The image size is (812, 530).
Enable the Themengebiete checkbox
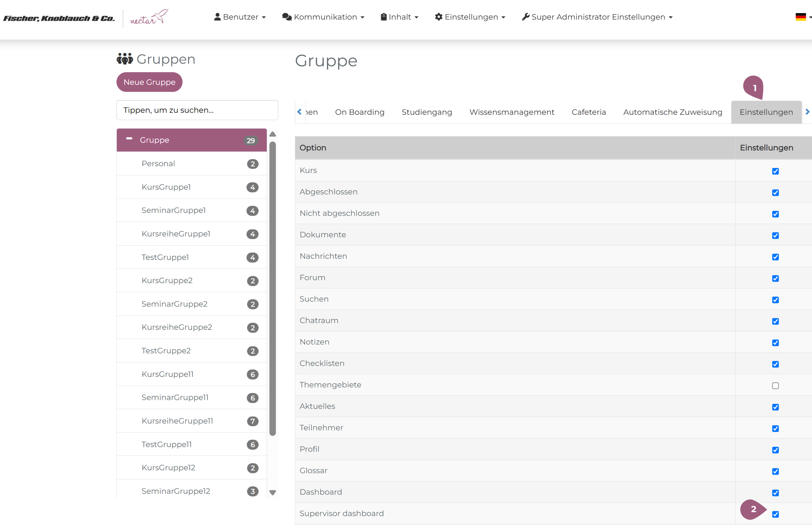pos(775,385)
